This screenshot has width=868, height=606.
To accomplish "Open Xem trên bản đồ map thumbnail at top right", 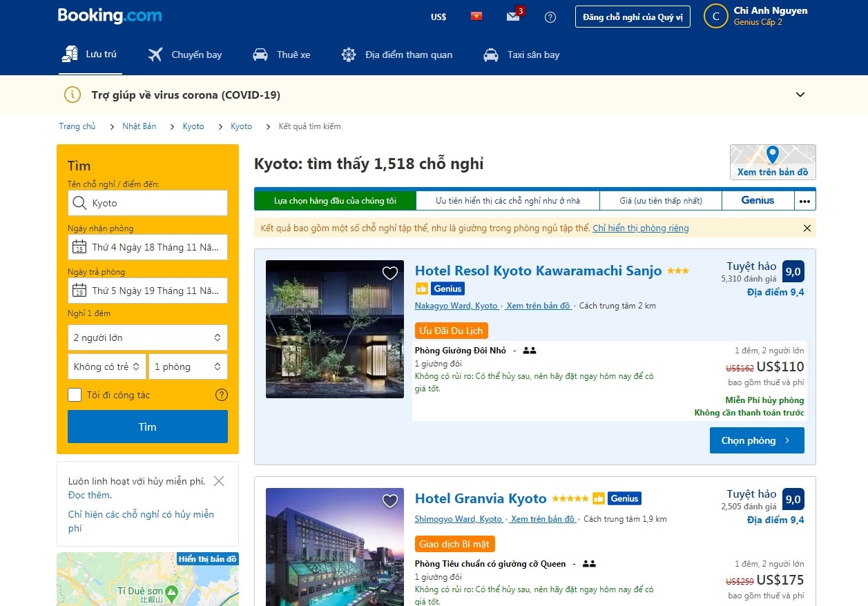I will (773, 162).
